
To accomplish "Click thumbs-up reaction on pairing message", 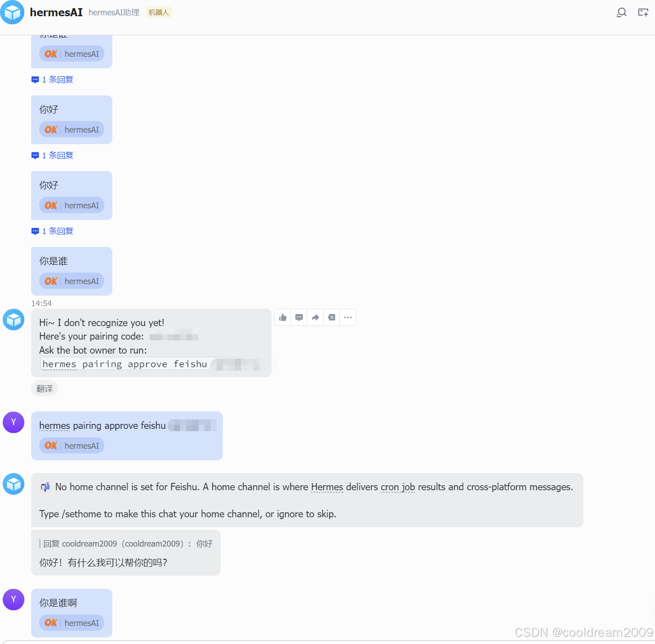I will 283,317.
